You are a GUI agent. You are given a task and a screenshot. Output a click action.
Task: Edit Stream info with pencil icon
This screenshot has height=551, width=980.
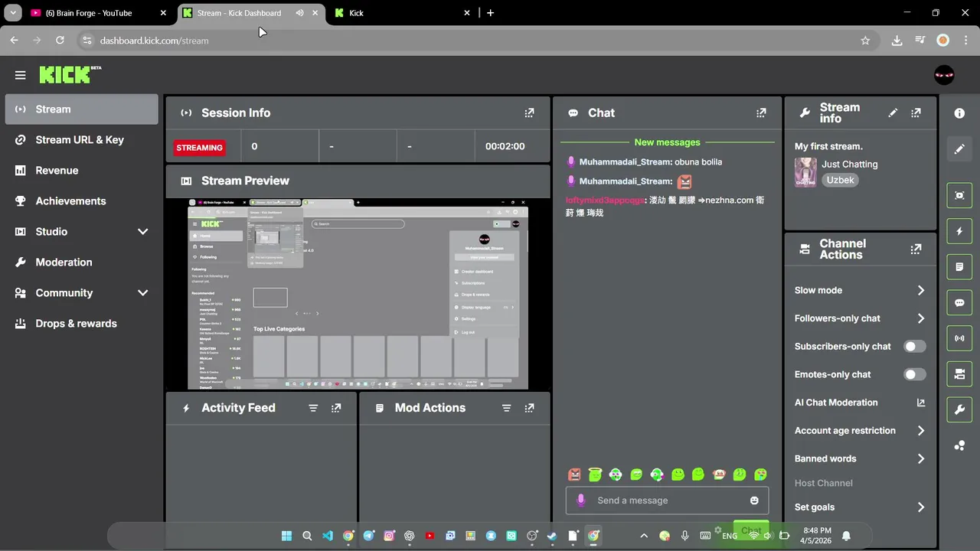(893, 113)
